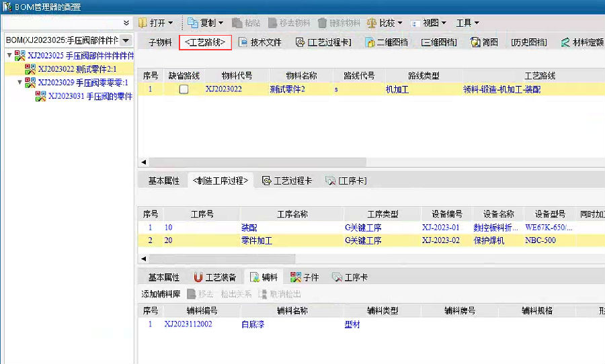Expand the 比较 dropdown arrow
This screenshot has height=364, width=605.
(400, 23)
